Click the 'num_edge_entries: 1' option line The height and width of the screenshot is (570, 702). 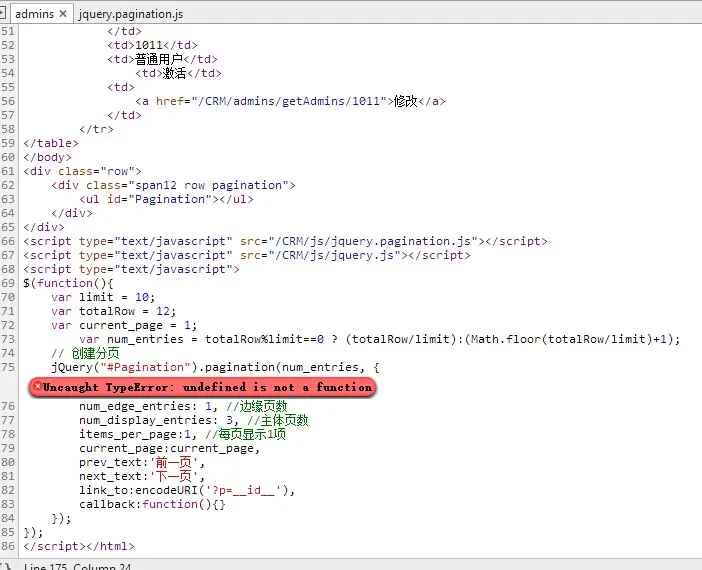click(184, 406)
